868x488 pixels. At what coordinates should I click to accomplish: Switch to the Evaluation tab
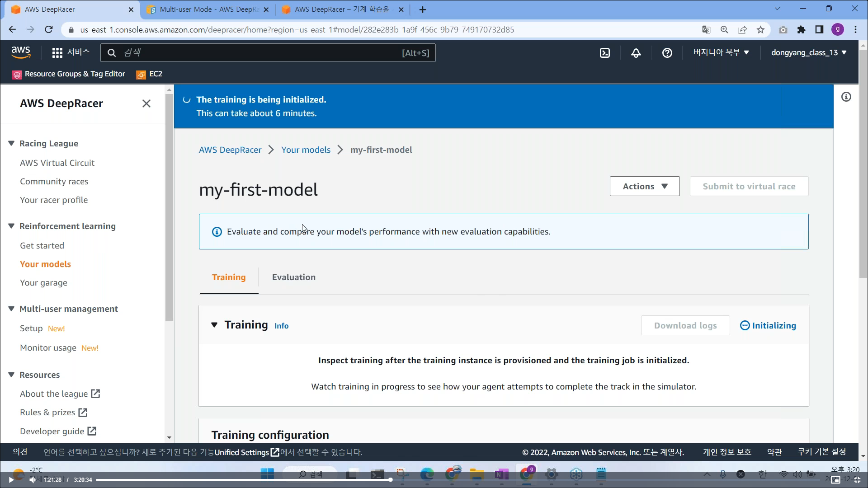coord(293,277)
